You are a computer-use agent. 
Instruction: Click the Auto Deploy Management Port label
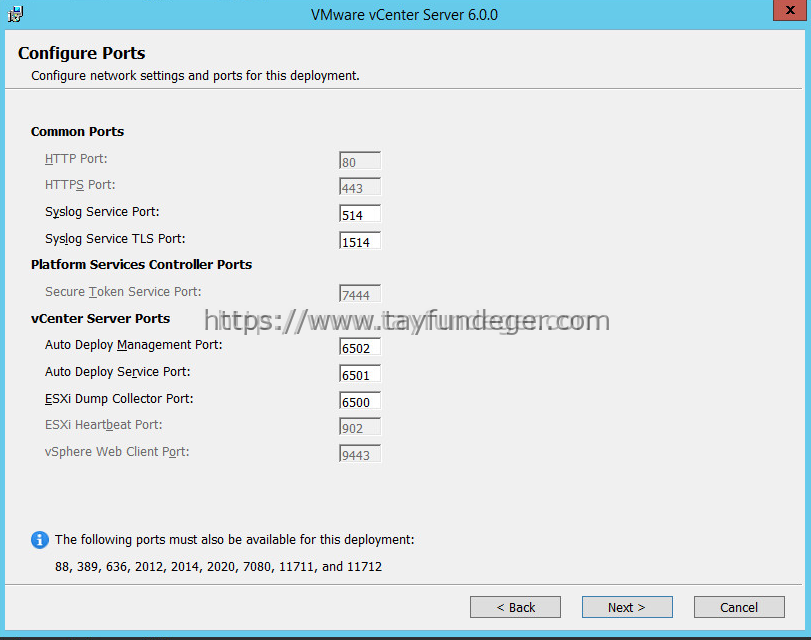click(133, 345)
